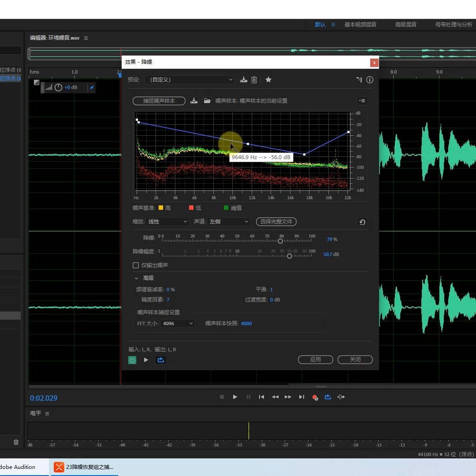Play preview in the Noise Reduction dialog
The height and width of the screenshot is (476, 476).
coord(146,360)
